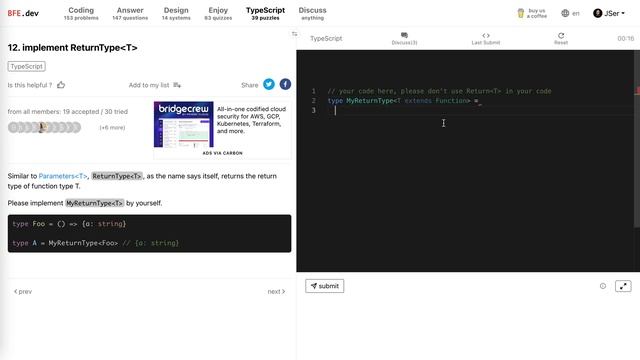This screenshot has width=640, height=360.
Task: Click the ad text about codified cloud security
Action: [251, 120]
